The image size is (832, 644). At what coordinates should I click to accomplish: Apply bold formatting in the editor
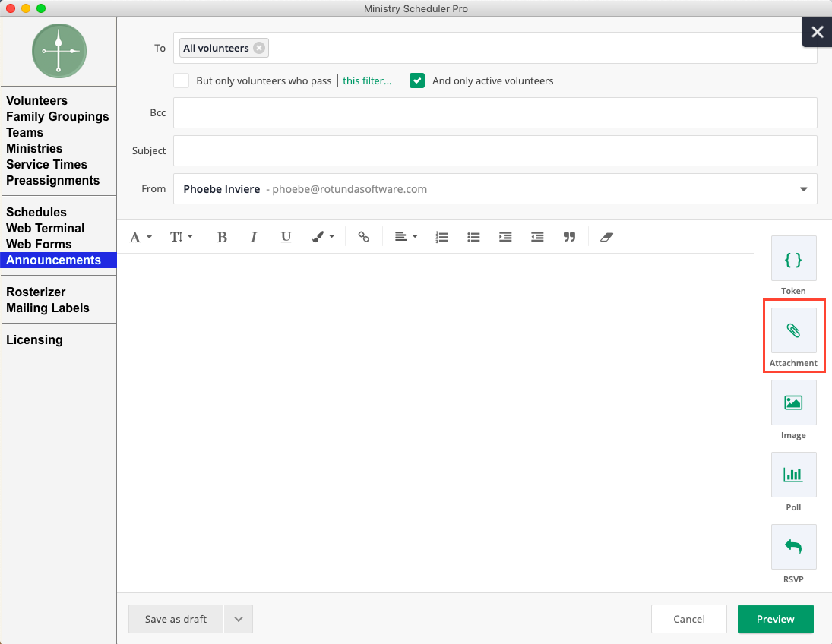222,237
